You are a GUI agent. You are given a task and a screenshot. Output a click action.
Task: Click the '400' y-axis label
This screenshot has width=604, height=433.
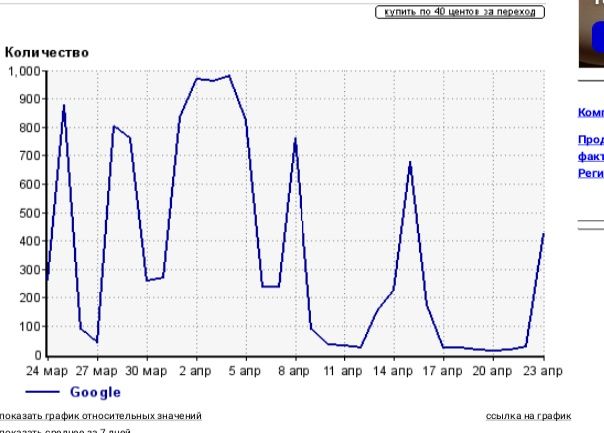30,241
